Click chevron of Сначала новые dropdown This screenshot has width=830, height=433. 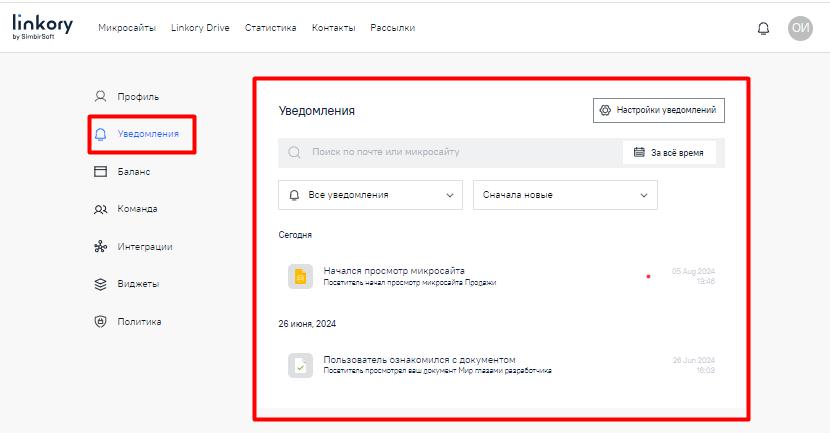click(x=644, y=195)
